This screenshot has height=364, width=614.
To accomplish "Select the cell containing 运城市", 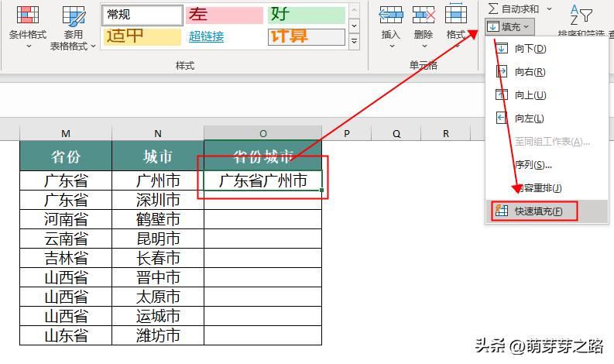I will coord(158,316).
